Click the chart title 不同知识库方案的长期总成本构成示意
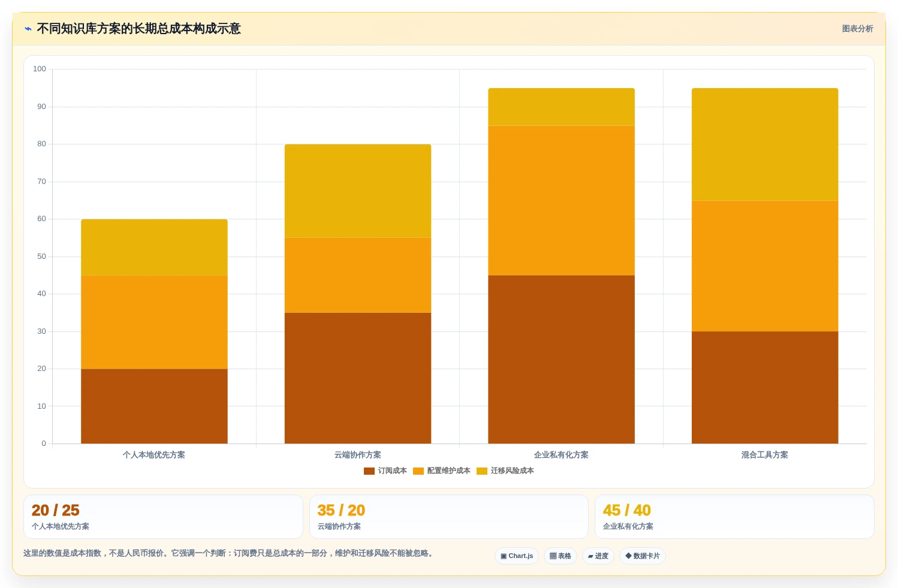Viewport: 898px width, 588px height. tap(138, 29)
